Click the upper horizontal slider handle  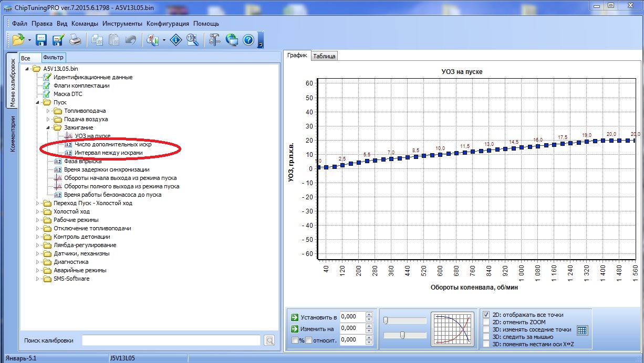(x=386, y=321)
